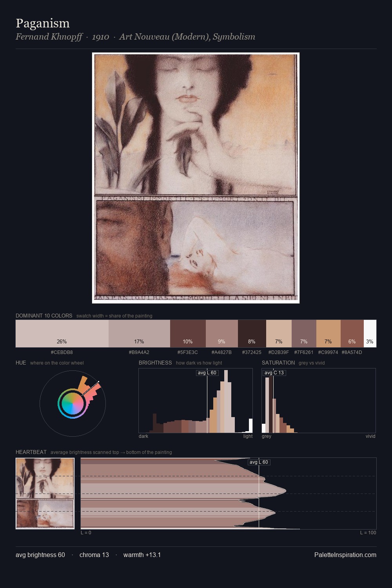Click the "#8A574D" hex code text

pos(352,352)
